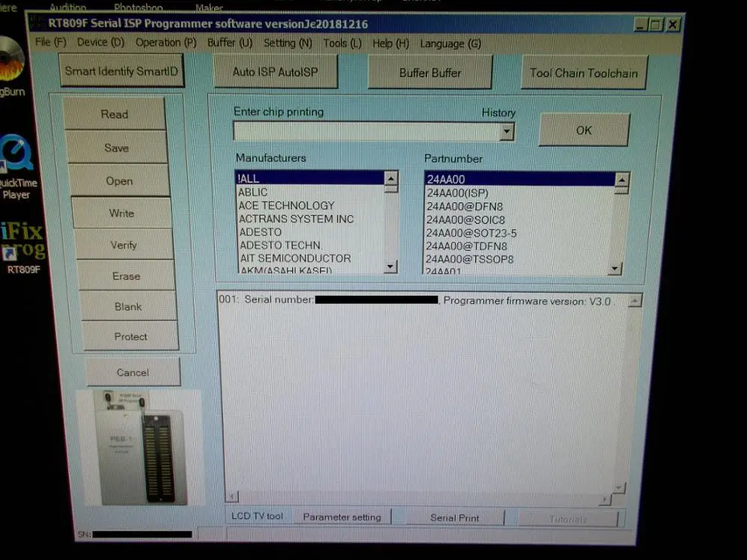Minimize the RT809F programmer window
Screen dimensions: 747x560
[x=641, y=24]
